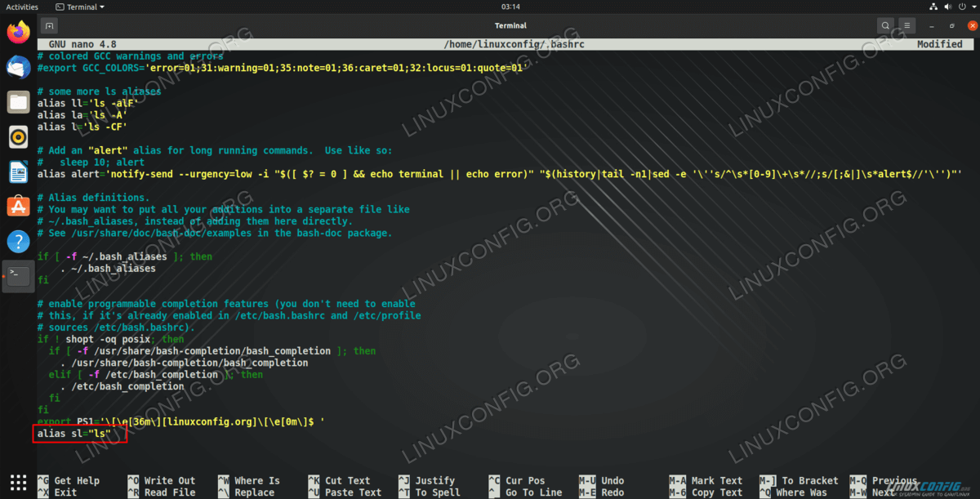Open the Help icon in the dock
The width and height of the screenshot is (980, 499).
[18, 241]
